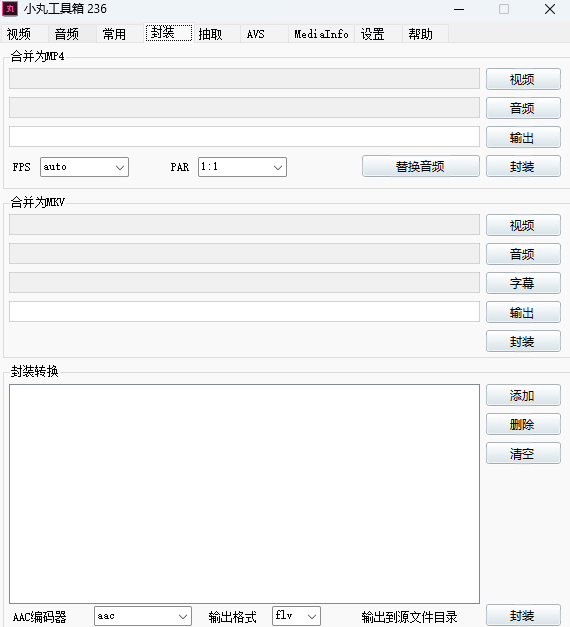
Task: Click 字幕 button in 合并为MKV section
Action: point(523,283)
